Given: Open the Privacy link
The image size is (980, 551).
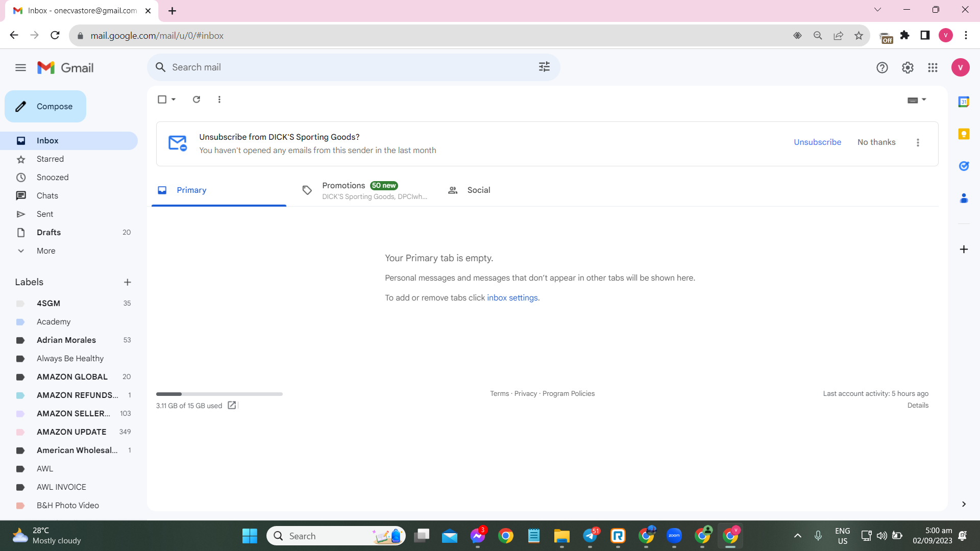Looking at the screenshot, I should point(525,393).
